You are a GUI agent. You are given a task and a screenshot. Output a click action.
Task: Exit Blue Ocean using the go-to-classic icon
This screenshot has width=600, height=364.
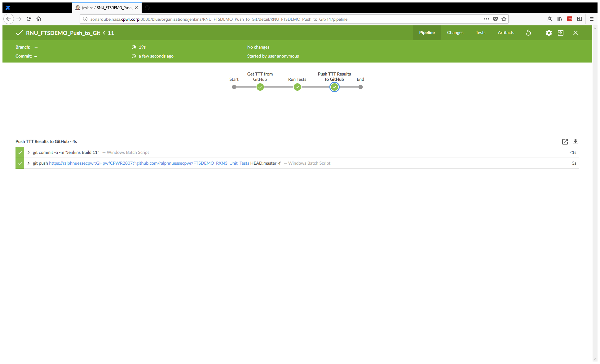(x=560, y=33)
